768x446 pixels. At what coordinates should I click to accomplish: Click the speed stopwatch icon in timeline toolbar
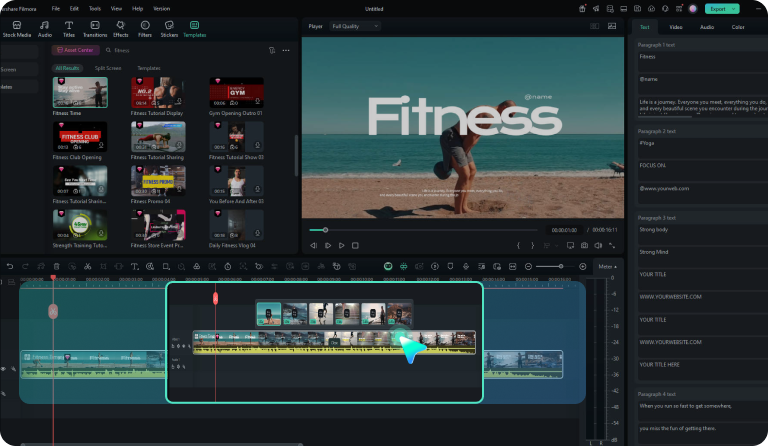click(x=228, y=266)
